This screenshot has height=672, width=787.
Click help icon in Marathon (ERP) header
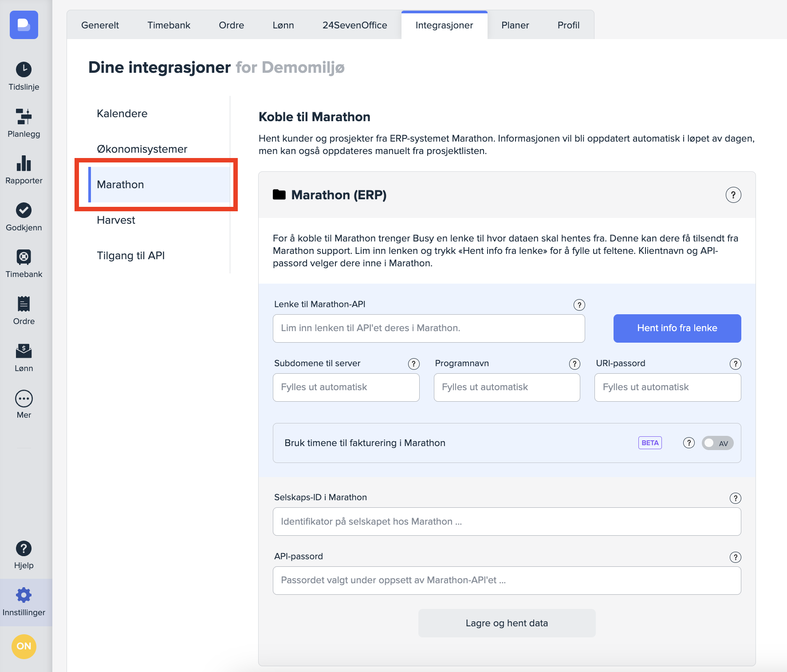[733, 195]
